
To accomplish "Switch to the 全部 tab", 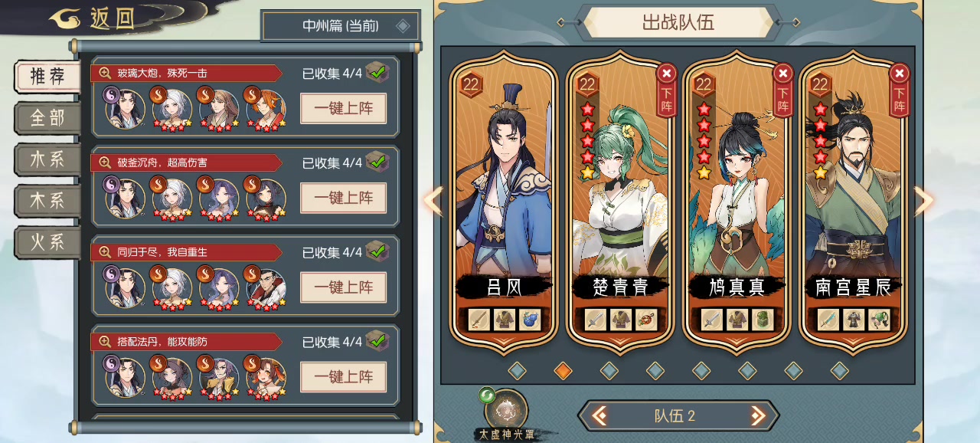I will point(47,118).
